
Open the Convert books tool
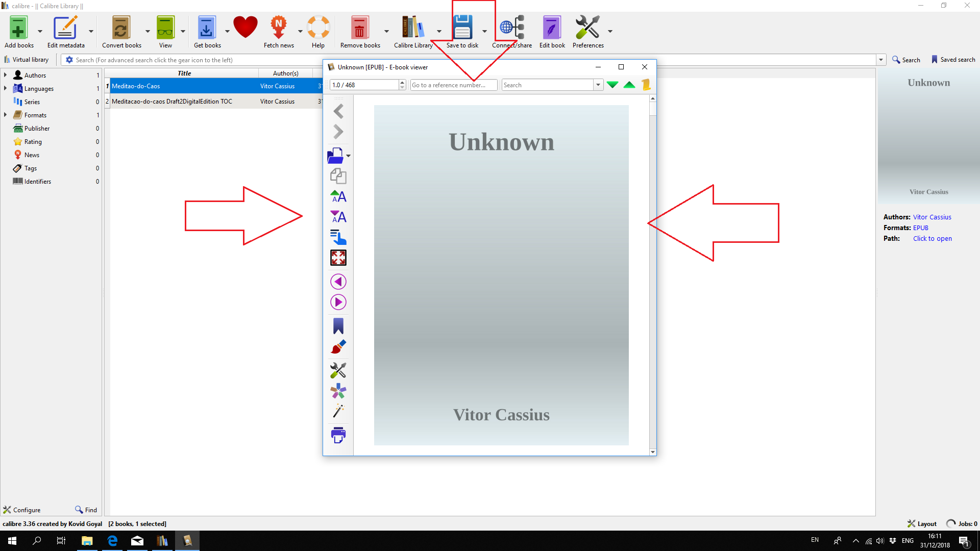[121, 28]
